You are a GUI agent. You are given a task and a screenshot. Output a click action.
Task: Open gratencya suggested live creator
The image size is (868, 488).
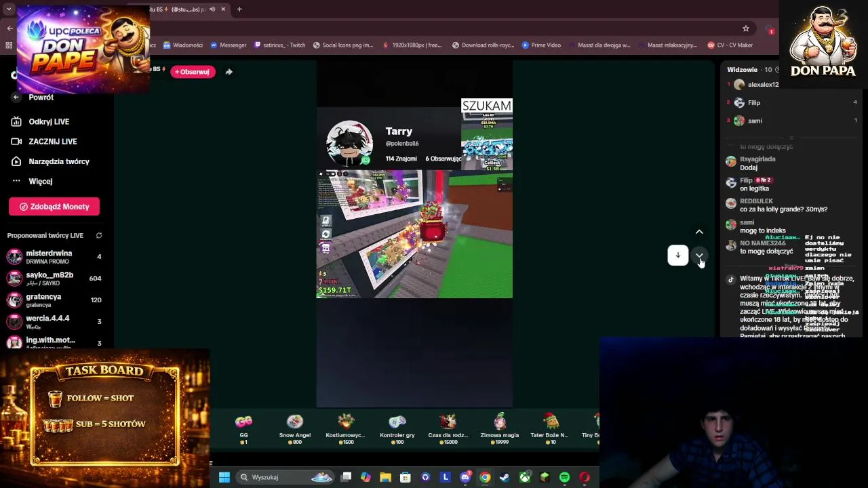pos(54,300)
